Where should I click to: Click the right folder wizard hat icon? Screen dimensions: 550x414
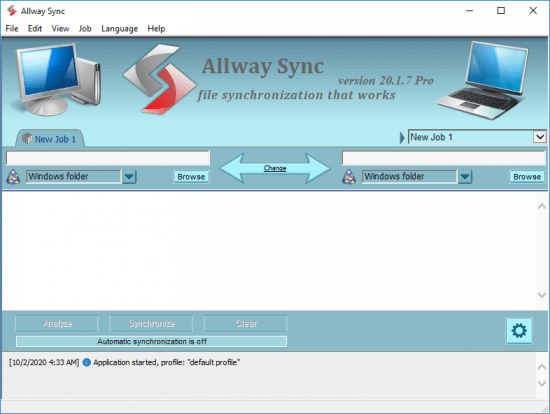pos(349,176)
